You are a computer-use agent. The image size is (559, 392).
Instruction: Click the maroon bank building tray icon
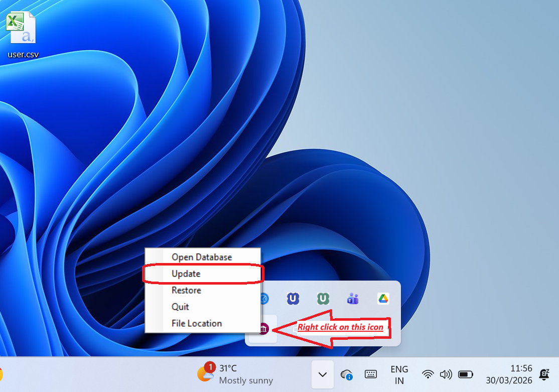point(264,329)
